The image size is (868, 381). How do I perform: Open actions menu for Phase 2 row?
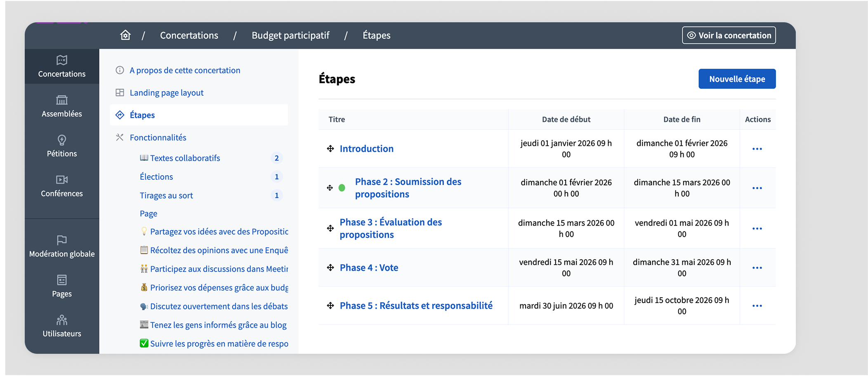coord(757,188)
